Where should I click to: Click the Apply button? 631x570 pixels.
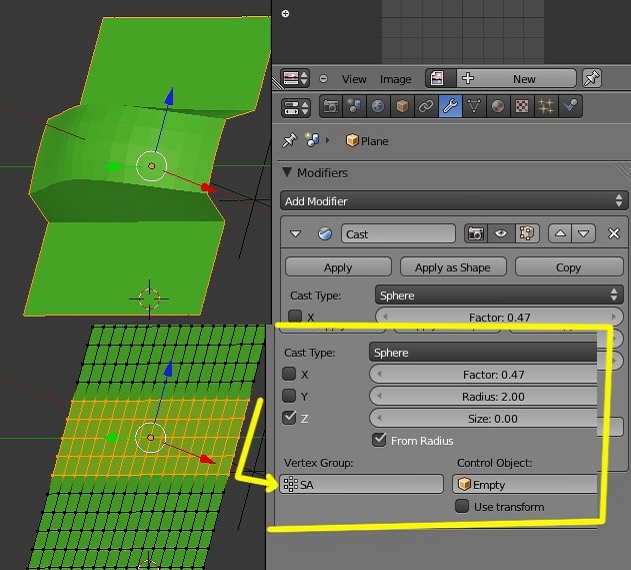point(338,267)
